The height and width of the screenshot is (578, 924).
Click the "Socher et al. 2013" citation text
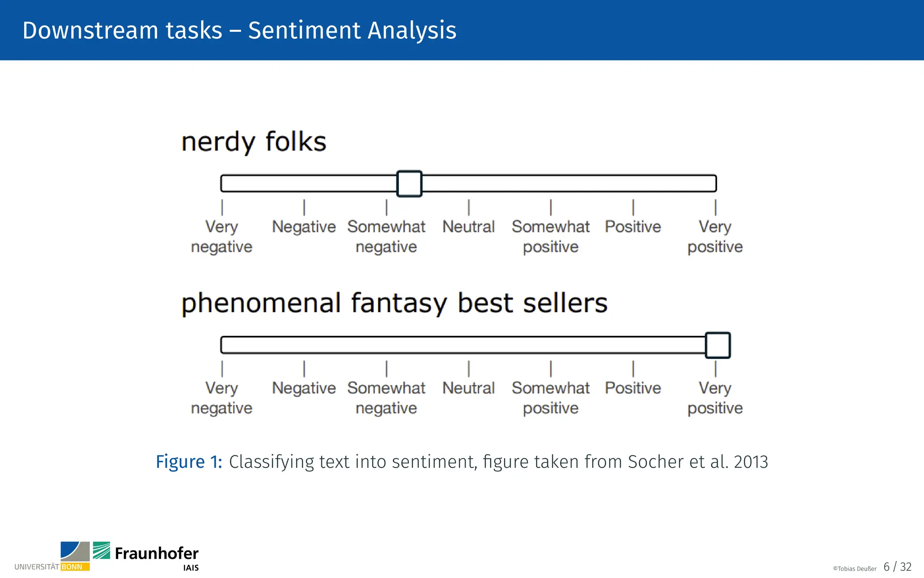click(698, 462)
